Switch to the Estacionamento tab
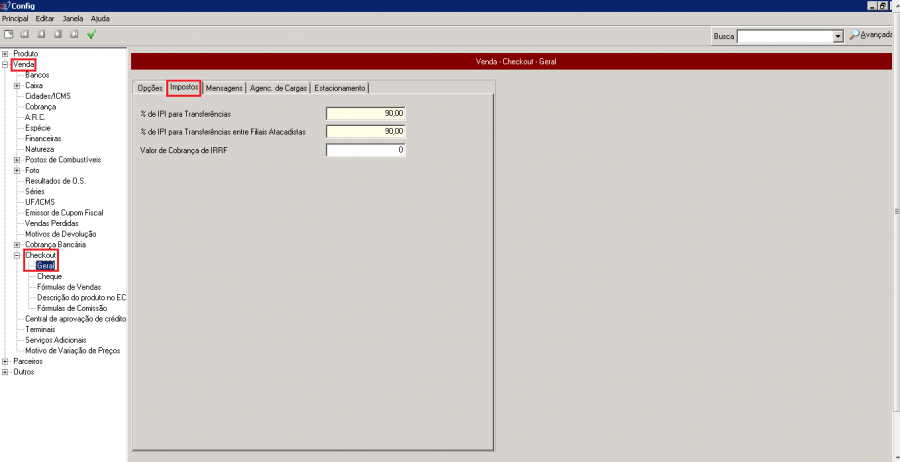The image size is (900, 462). (x=340, y=88)
